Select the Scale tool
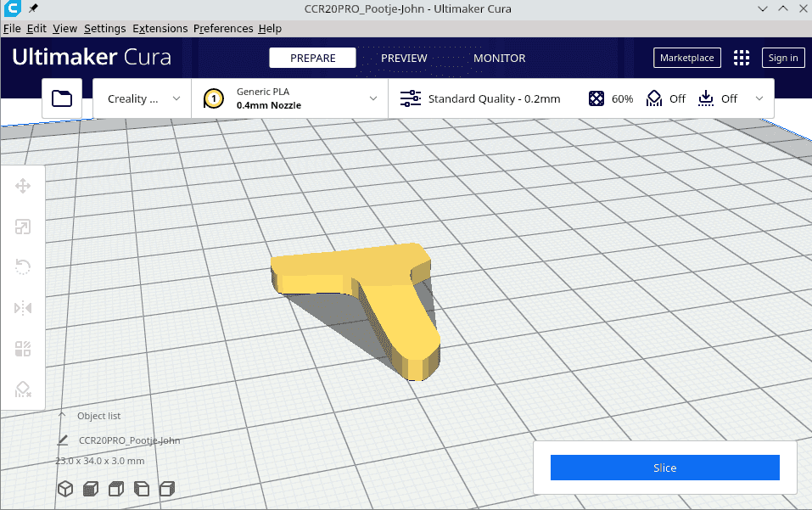Screen dimensions: 812x510 23,227
